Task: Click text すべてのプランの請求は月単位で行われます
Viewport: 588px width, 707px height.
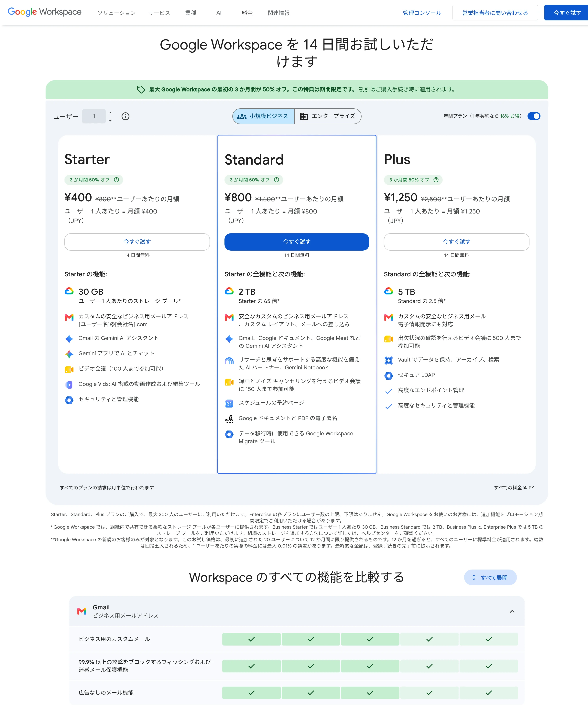Action: pyautogui.click(x=107, y=487)
